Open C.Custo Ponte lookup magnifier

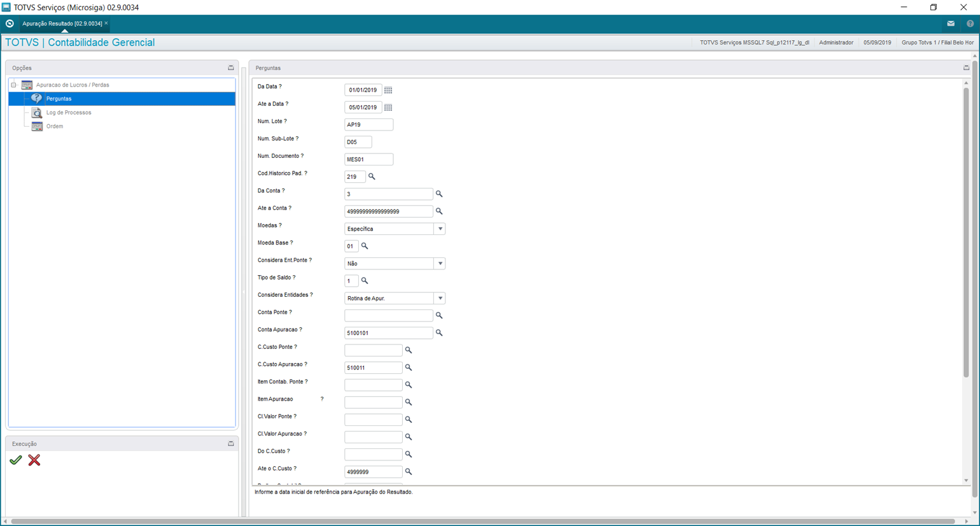pyautogui.click(x=409, y=350)
